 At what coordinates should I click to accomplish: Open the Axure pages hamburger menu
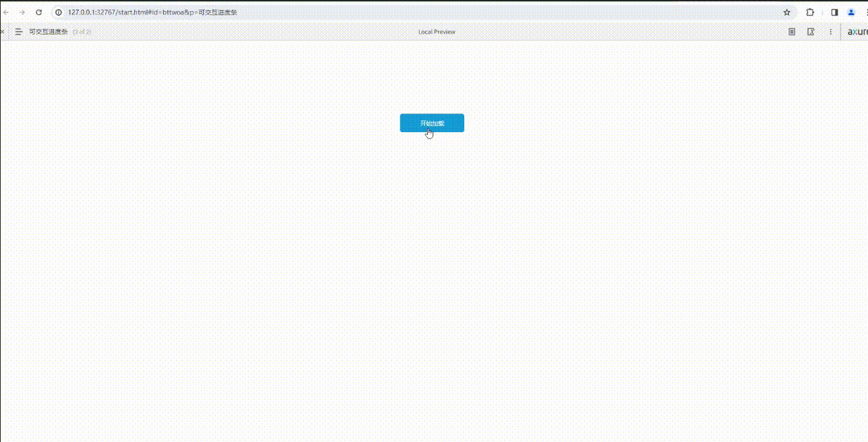click(19, 32)
